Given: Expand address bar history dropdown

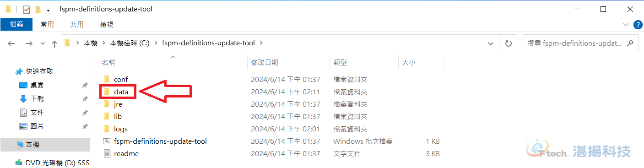Looking at the screenshot, I should point(491,43).
